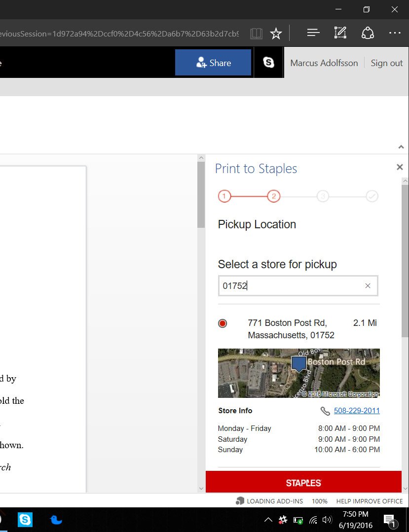
Task: Open Wi-Fi network tray icon
Action: [313, 520]
